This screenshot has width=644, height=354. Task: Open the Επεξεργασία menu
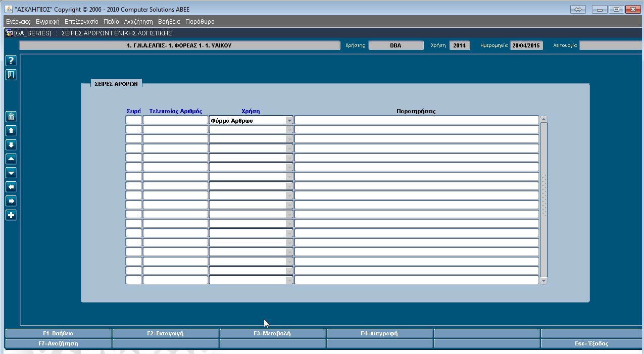click(x=81, y=22)
